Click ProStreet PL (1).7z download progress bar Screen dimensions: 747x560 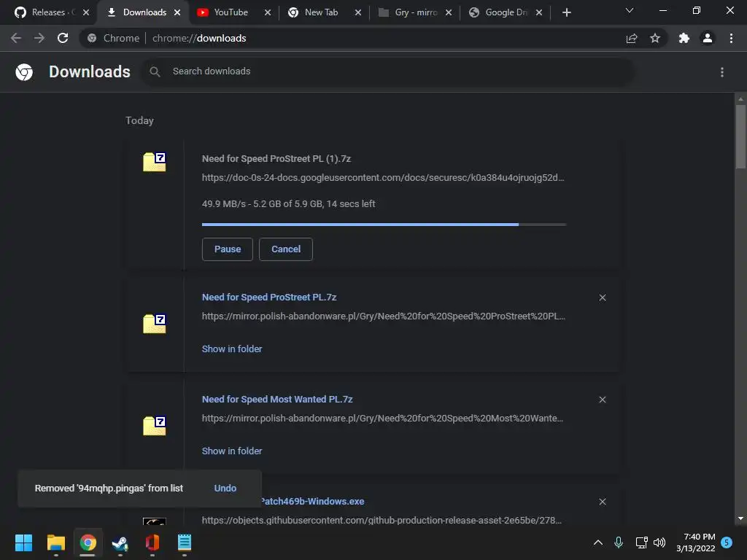(384, 225)
